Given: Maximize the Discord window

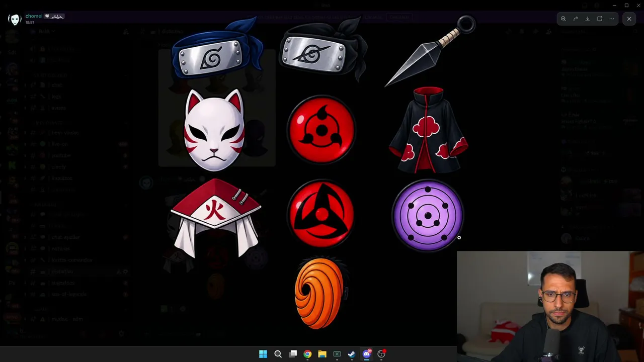Looking at the screenshot, I should [x=626, y=6].
